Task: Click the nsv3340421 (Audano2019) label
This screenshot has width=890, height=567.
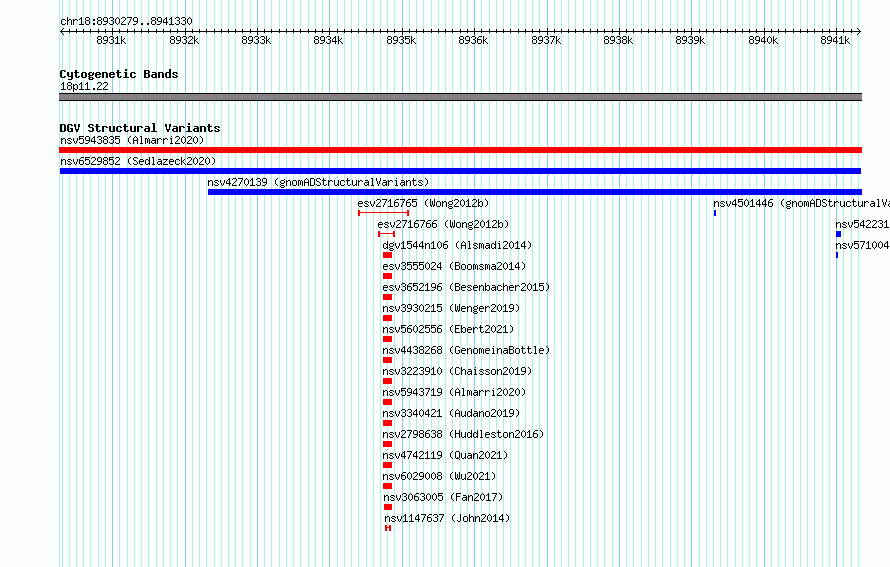Action: click(x=451, y=413)
